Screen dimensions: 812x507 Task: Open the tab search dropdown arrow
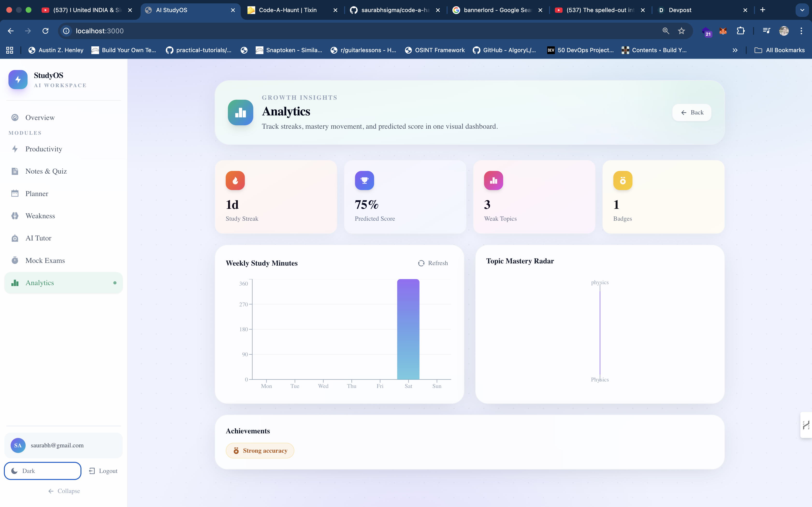point(802,10)
